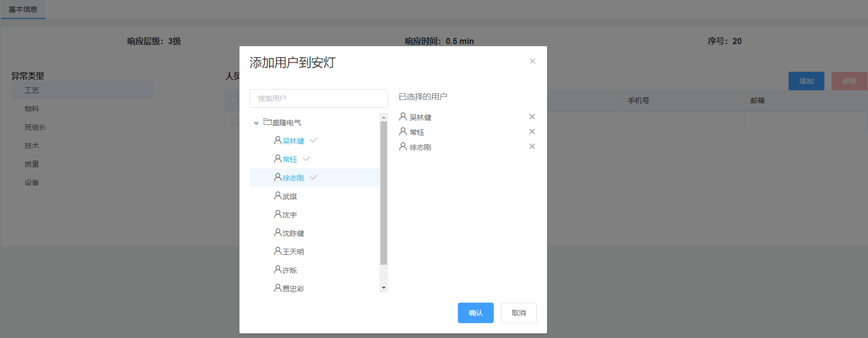868x338 pixels.
Task: Close the 添加用户到安灯 dialog
Action: click(533, 61)
